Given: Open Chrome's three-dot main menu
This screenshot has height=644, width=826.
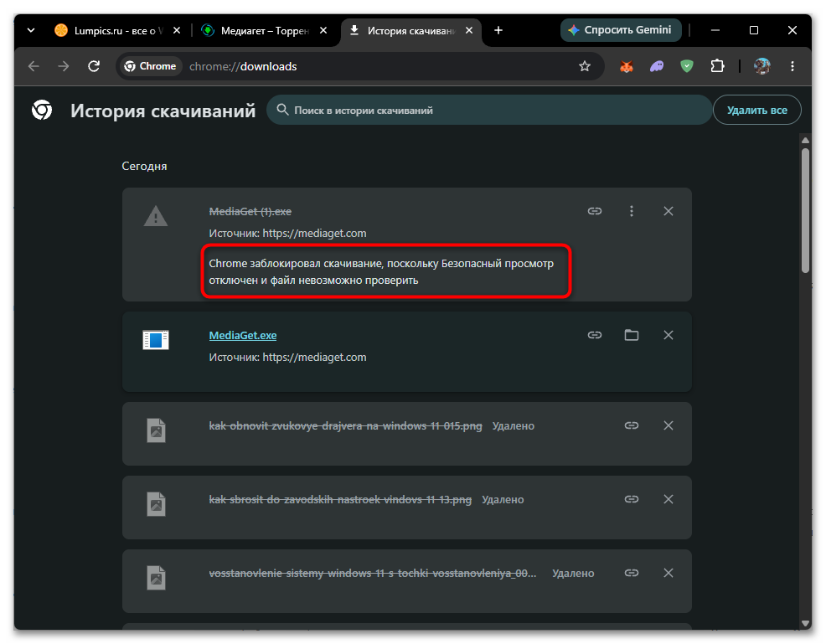Looking at the screenshot, I should pyautogui.click(x=792, y=66).
